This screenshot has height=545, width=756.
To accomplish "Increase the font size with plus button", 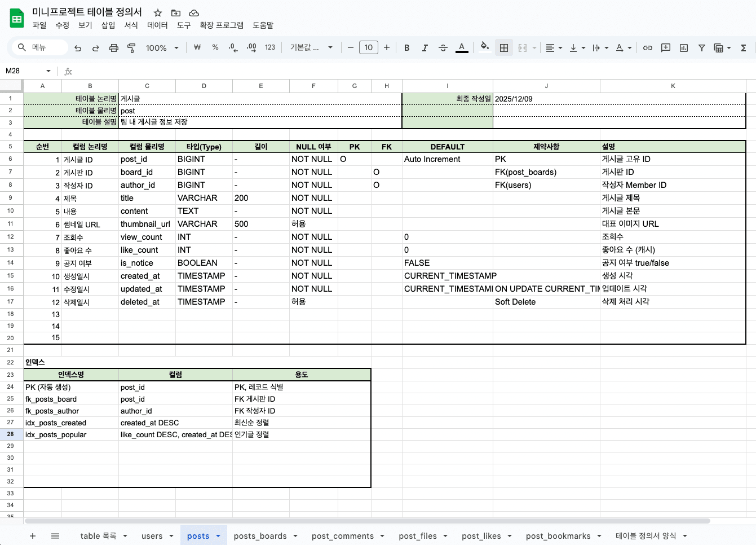I will click(387, 48).
